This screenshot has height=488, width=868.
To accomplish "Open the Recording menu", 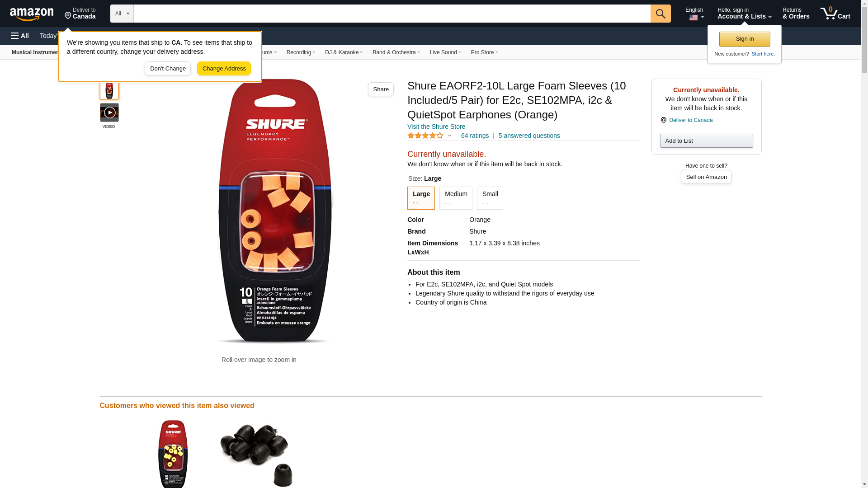I will click(x=301, y=52).
